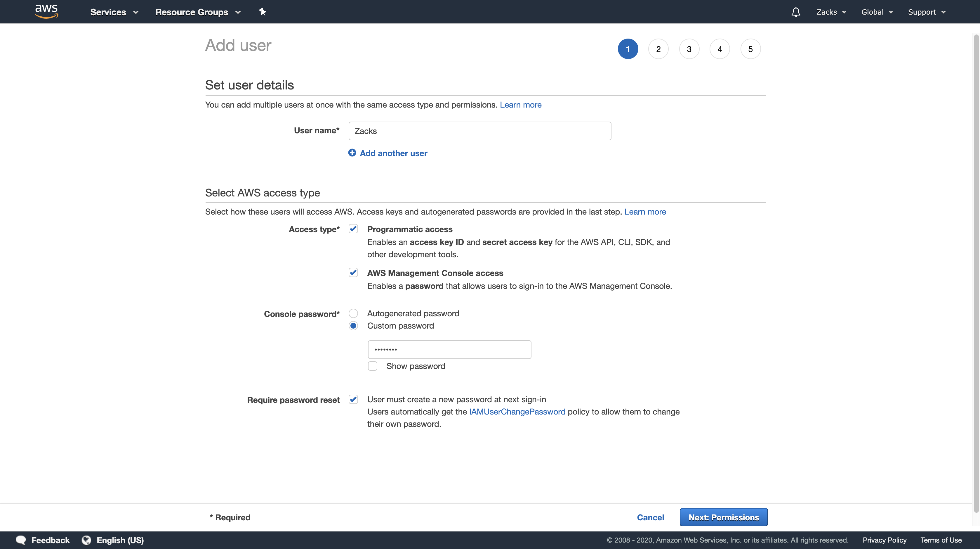
Task: Click the Next: Permissions button
Action: [x=723, y=517]
